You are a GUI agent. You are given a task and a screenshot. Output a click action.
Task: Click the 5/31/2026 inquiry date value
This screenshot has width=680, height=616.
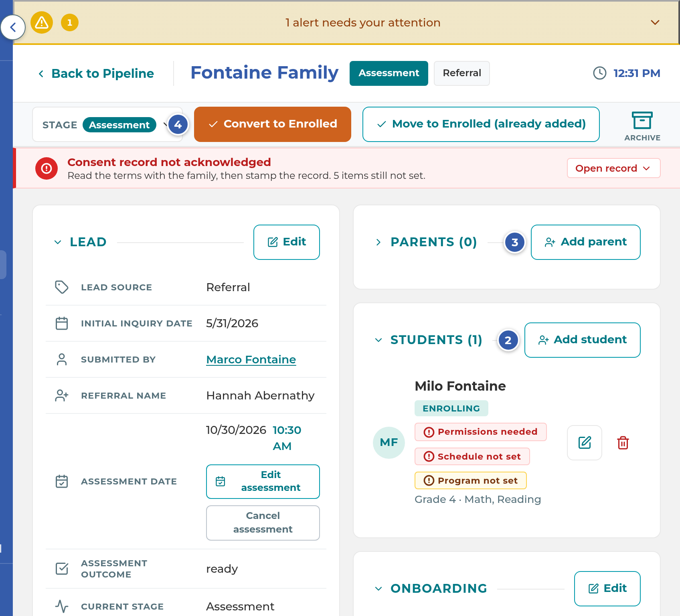pos(232,323)
